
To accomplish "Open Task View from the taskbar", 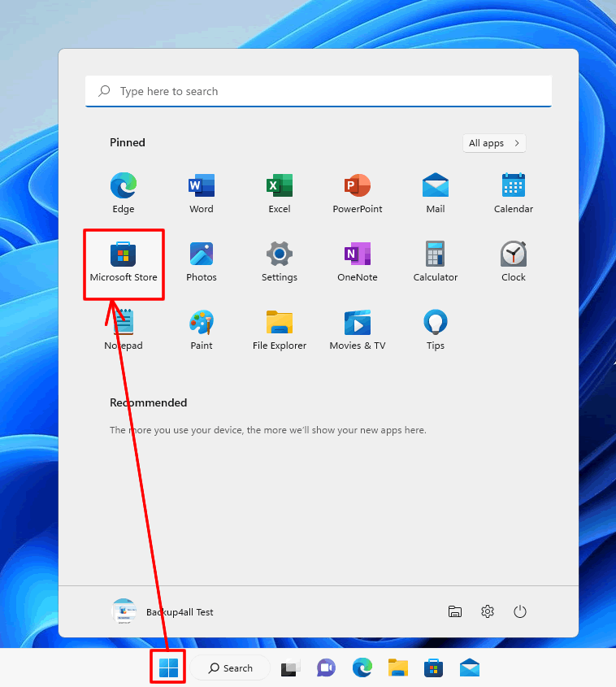I will point(290,668).
